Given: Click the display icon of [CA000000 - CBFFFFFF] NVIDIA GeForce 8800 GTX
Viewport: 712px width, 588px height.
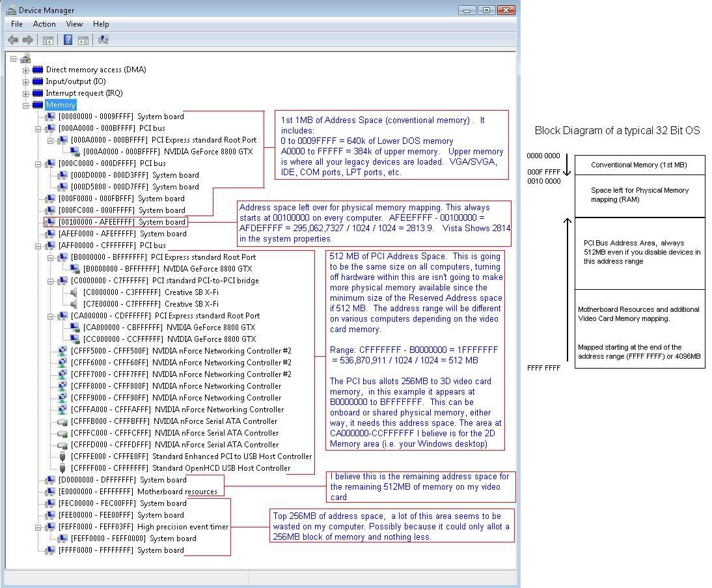Looking at the screenshot, I should 75,328.
